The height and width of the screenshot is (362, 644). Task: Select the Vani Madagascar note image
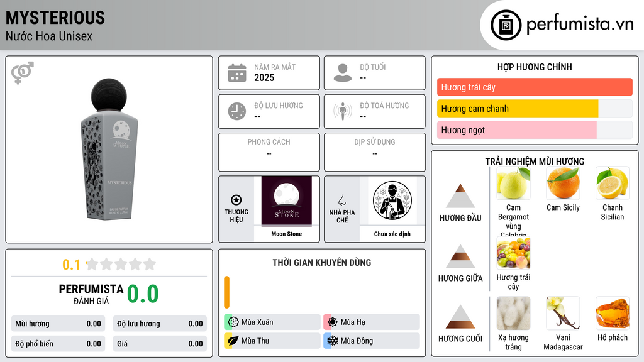pyautogui.click(x=563, y=314)
